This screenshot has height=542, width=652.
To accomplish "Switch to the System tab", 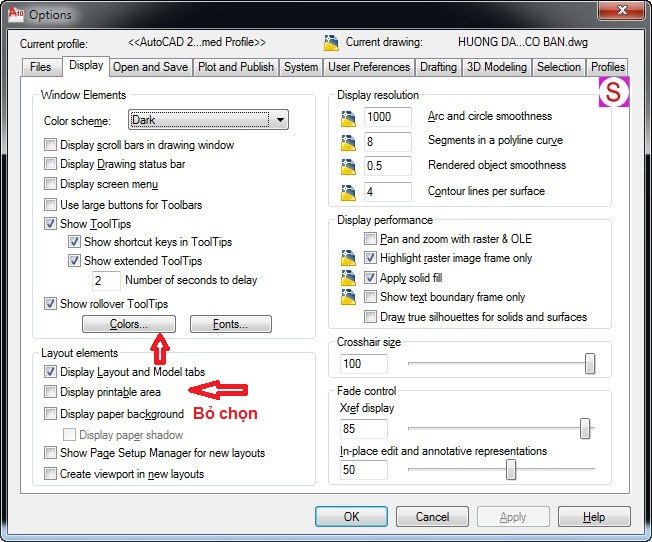I will tap(301, 67).
